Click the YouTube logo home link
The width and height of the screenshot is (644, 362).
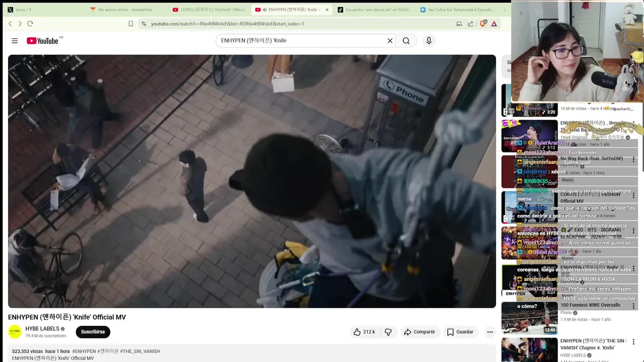(x=43, y=41)
